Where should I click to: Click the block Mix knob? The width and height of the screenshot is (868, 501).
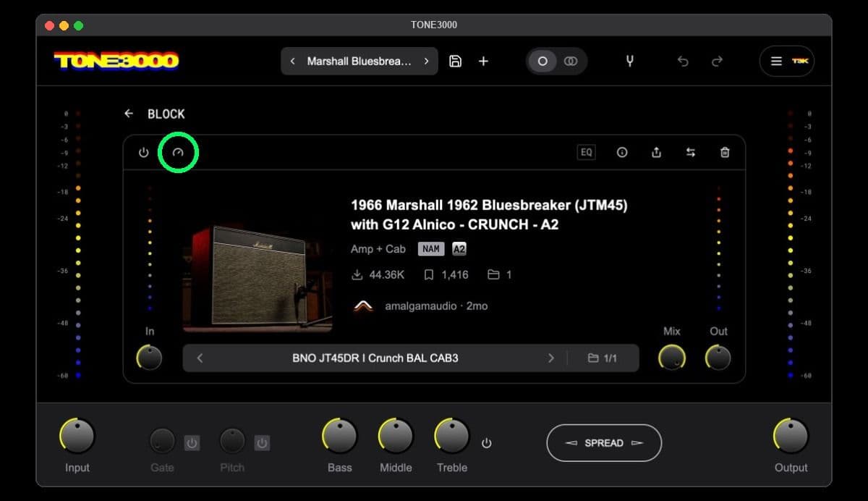tap(672, 357)
